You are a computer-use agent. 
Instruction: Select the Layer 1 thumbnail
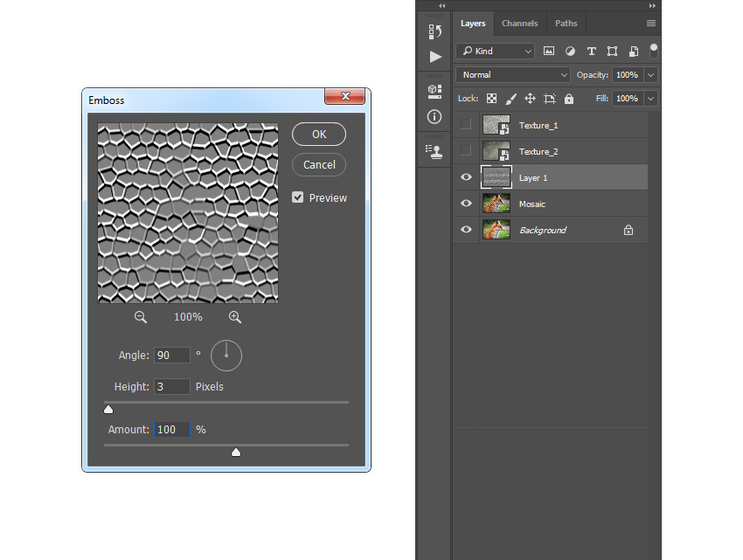point(496,177)
